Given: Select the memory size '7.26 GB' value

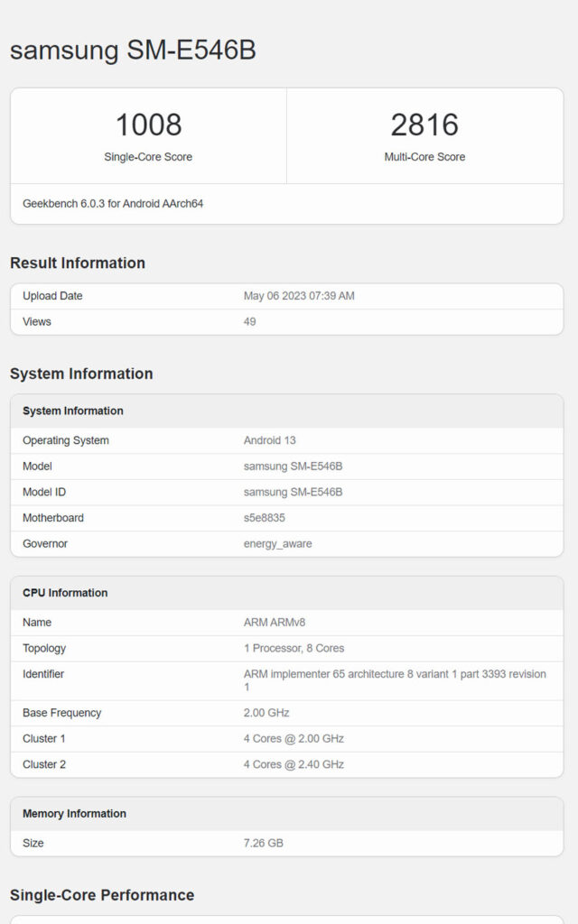Looking at the screenshot, I should point(264,844).
